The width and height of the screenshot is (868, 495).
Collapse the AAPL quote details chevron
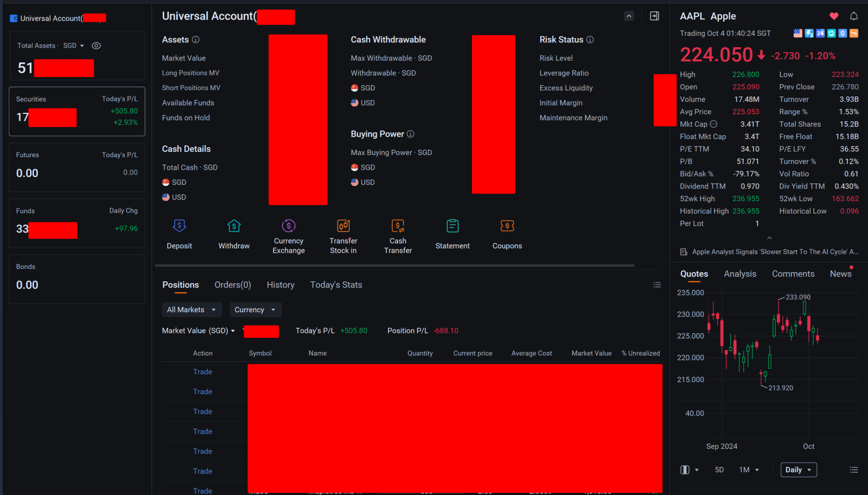tap(769, 238)
